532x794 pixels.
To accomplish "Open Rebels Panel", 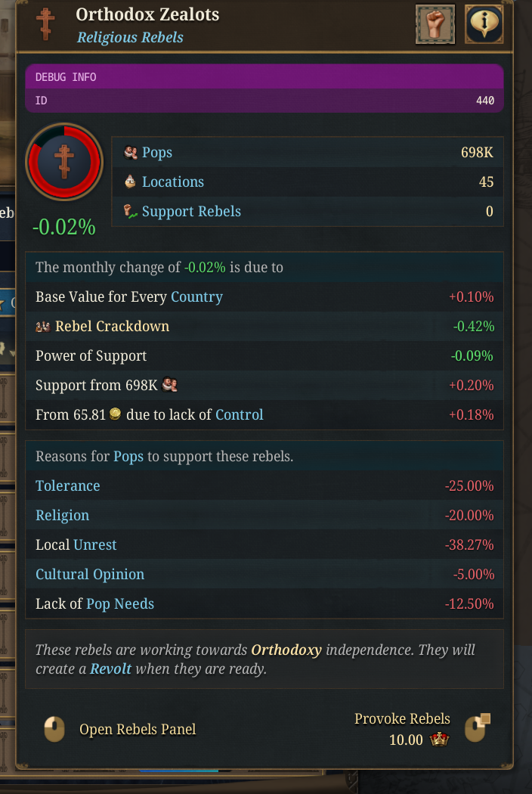I will click(138, 730).
